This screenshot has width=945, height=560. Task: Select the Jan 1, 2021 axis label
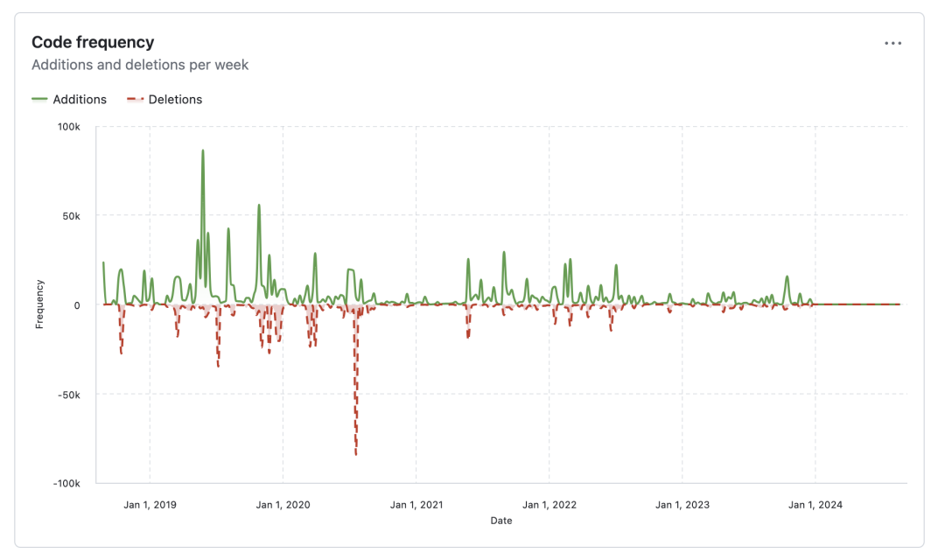click(416, 505)
